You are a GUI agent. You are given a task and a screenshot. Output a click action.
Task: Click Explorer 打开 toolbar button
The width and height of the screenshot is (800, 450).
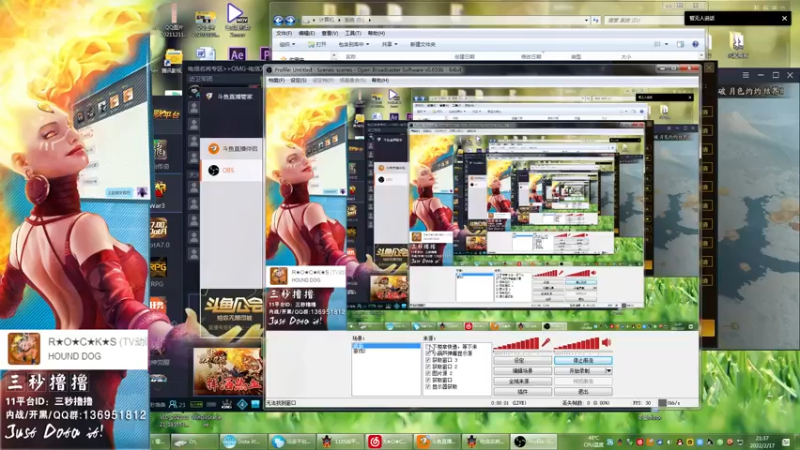pyautogui.click(x=317, y=44)
